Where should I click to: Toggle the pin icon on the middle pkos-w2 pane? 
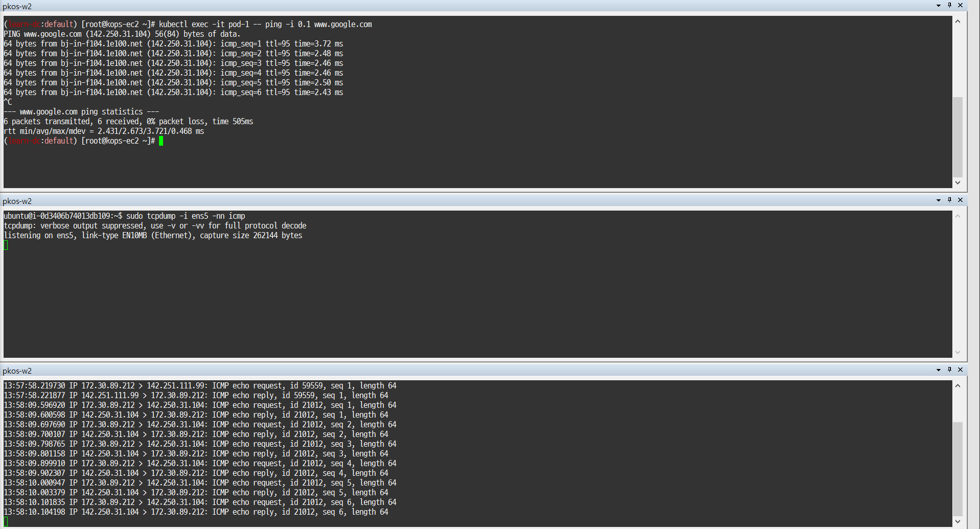[949, 200]
